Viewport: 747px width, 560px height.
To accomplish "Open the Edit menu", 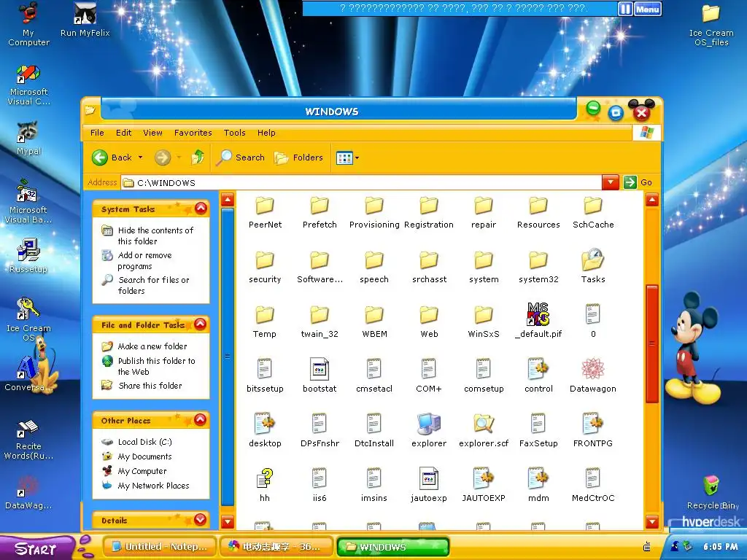I will (123, 133).
